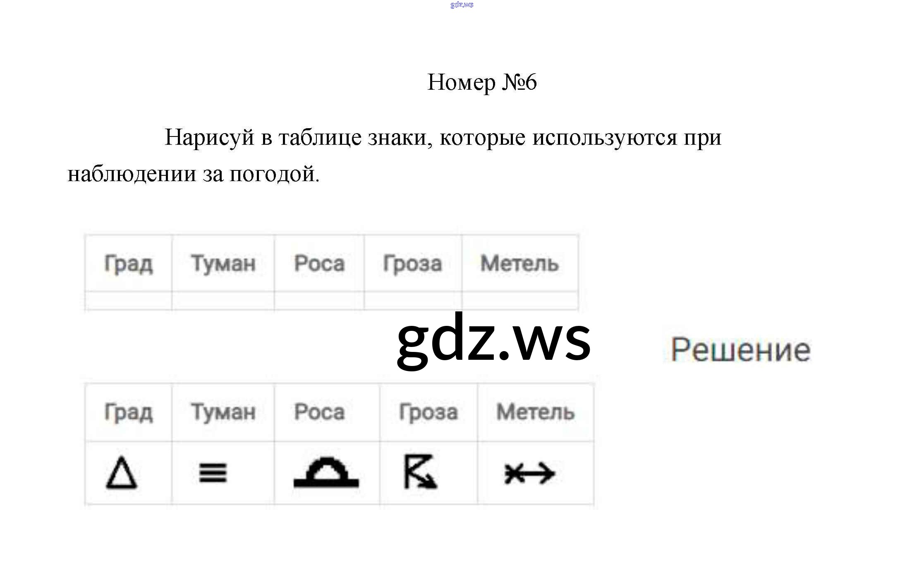Click the blizzard crossed-arrow symbol
Viewport: 924px width, 574px height.
coord(529,474)
